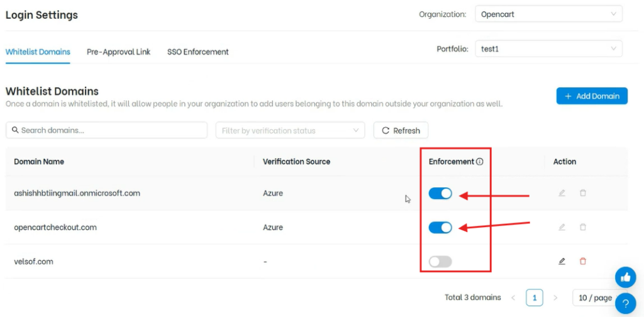Switch to the Pre-Approval Link tab
This screenshot has height=317, width=644.
(x=118, y=52)
